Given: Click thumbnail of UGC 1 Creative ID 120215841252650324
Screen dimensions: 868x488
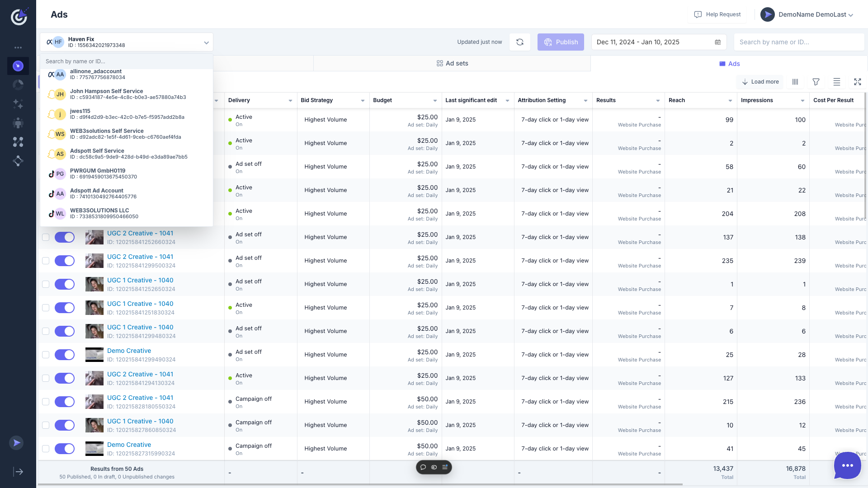Looking at the screenshot, I should [x=94, y=284].
